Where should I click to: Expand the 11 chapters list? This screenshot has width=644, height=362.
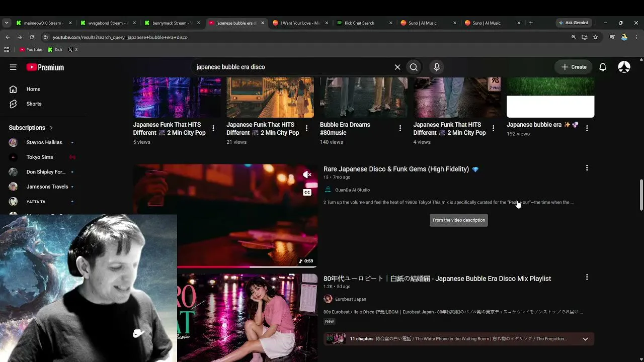585,339
